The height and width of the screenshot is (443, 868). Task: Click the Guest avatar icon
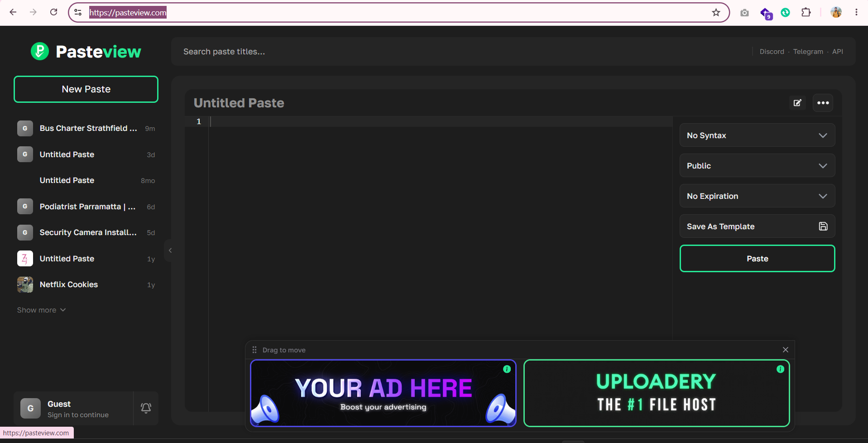pyautogui.click(x=30, y=408)
